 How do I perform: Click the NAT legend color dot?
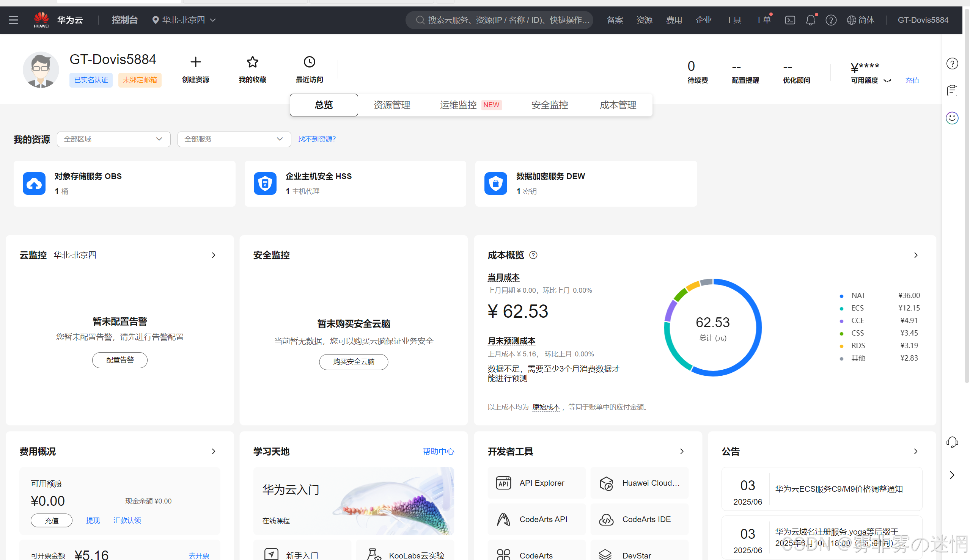[x=841, y=296]
